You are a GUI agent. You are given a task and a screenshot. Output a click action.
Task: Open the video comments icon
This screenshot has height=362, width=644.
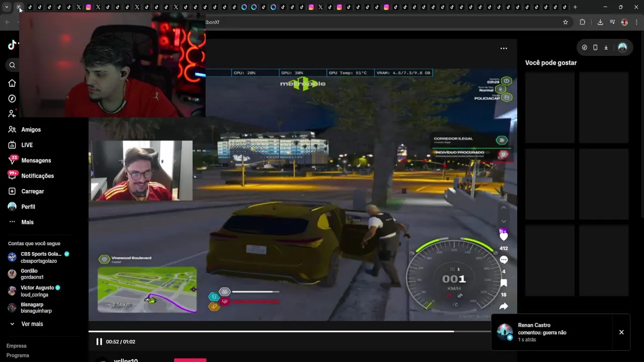tap(504, 260)
